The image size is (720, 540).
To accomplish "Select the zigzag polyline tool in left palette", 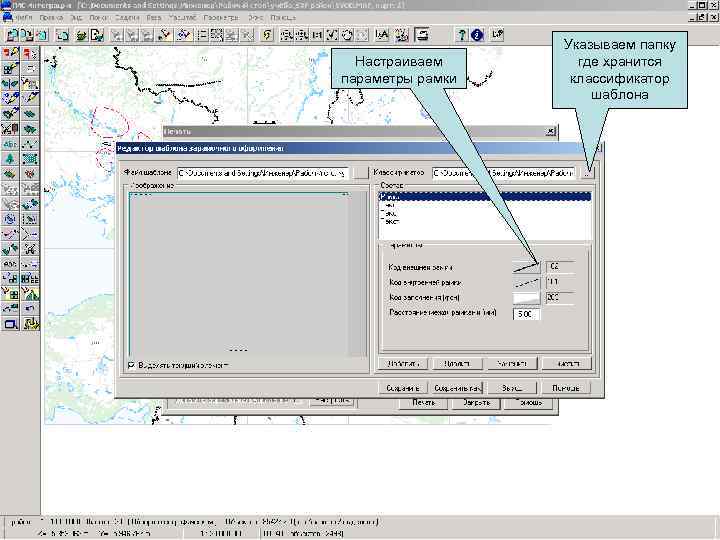I will (x=30, y=144).
